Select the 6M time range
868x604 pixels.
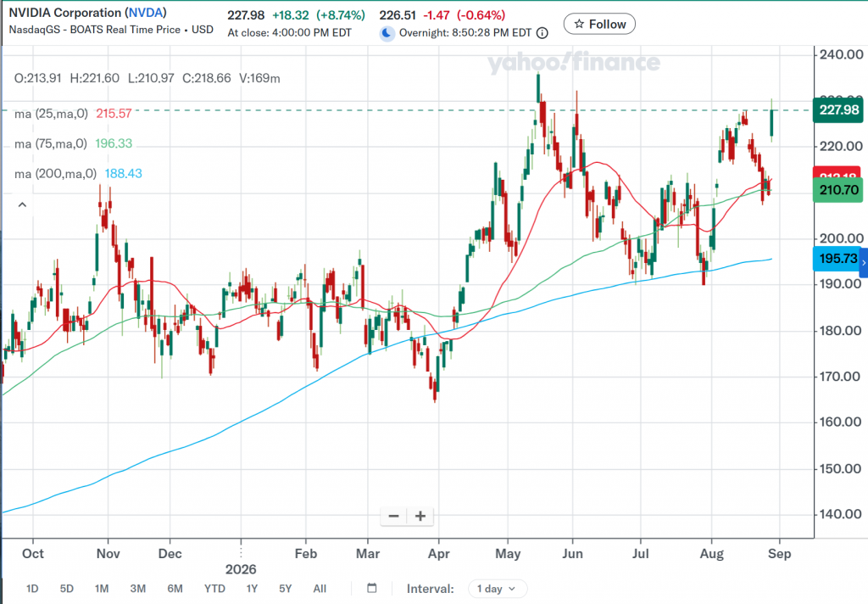pos(175,589)
